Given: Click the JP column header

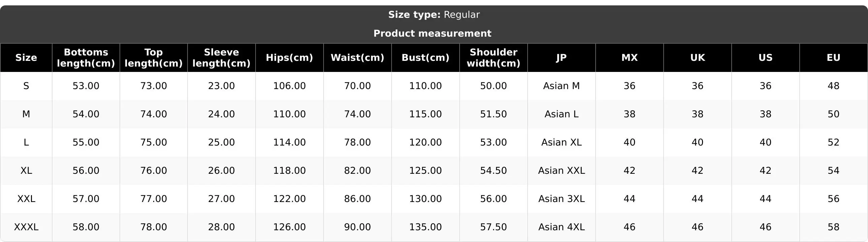Looking at the screenshot, I should [562, 57].
